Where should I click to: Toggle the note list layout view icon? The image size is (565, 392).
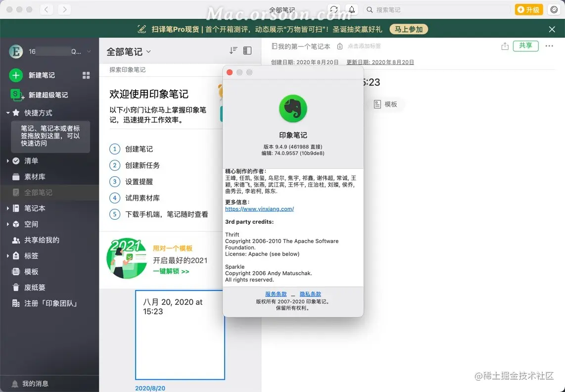point(247,50)
